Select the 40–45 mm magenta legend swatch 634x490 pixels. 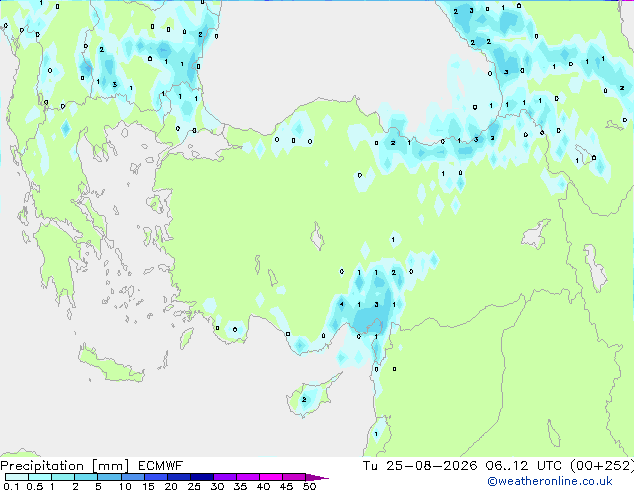pos(271,477)
